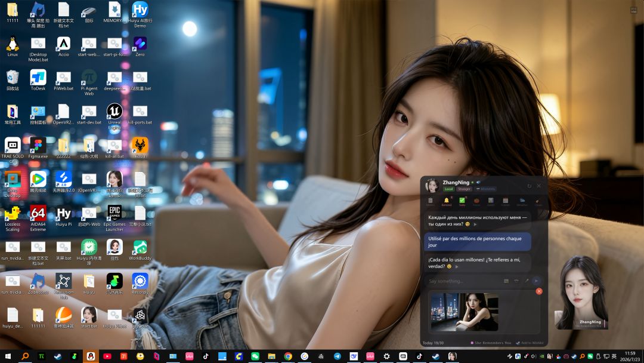This screenshot has height=363, width=644.
Task: Select the Recordly desktop icon
Action: 140,284
